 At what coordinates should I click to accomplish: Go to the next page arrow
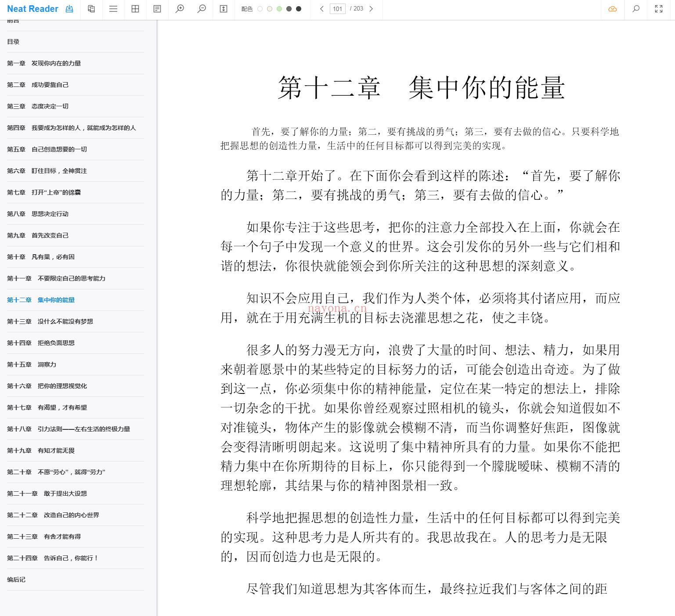[x=371, y=9]
